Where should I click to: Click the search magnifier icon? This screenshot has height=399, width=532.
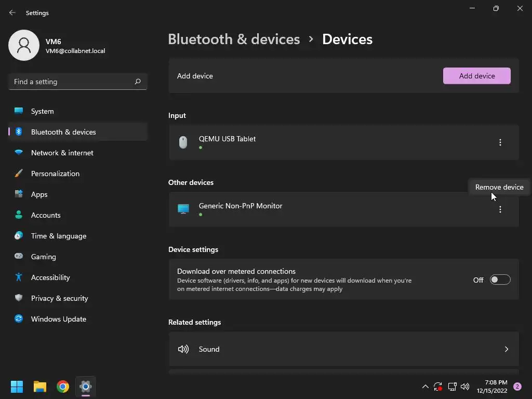138,82
